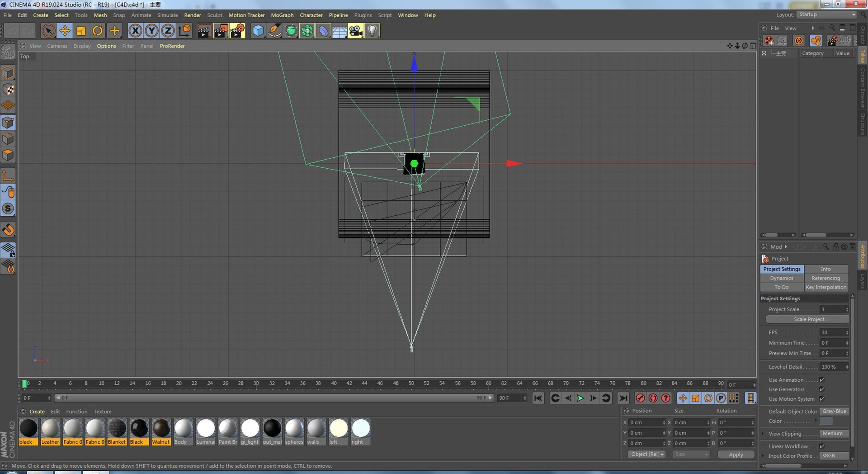Click the project Color swatch
Screen dimensions: 868x474
click(826, 421)
